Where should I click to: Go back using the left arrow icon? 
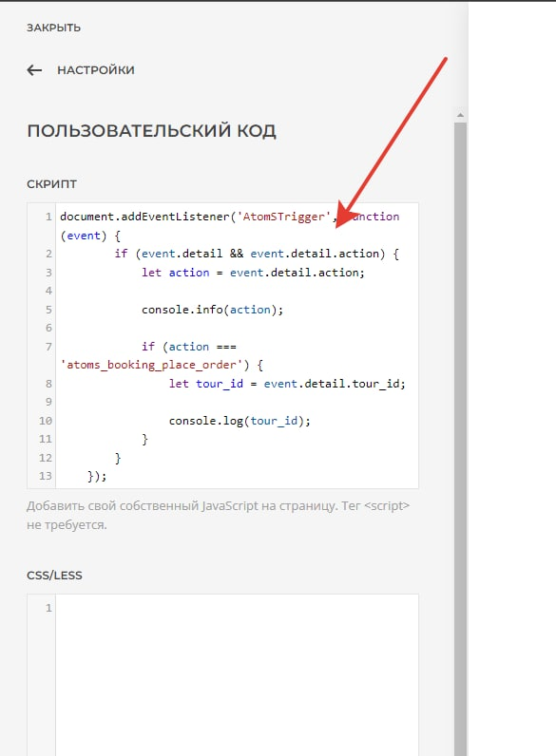point(34,70)
